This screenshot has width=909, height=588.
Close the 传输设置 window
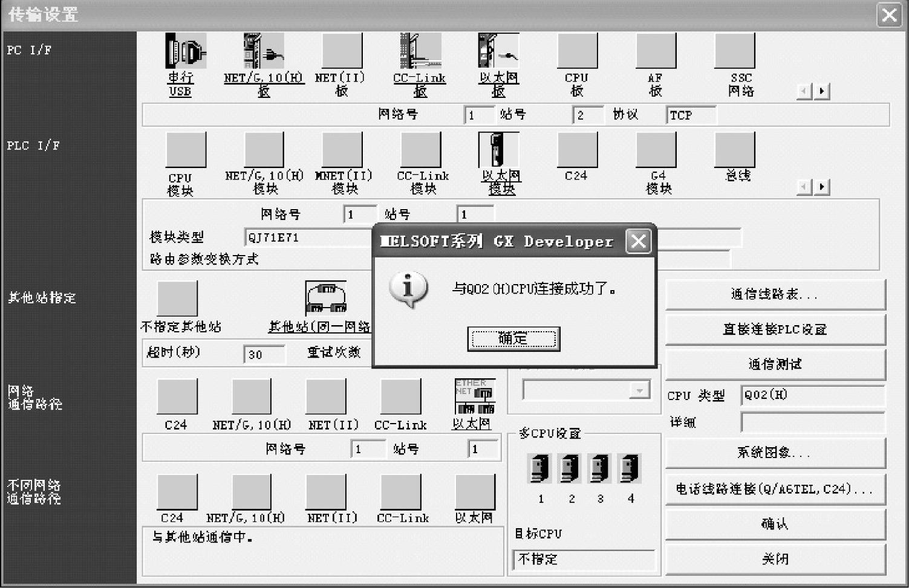click(890, 15)
